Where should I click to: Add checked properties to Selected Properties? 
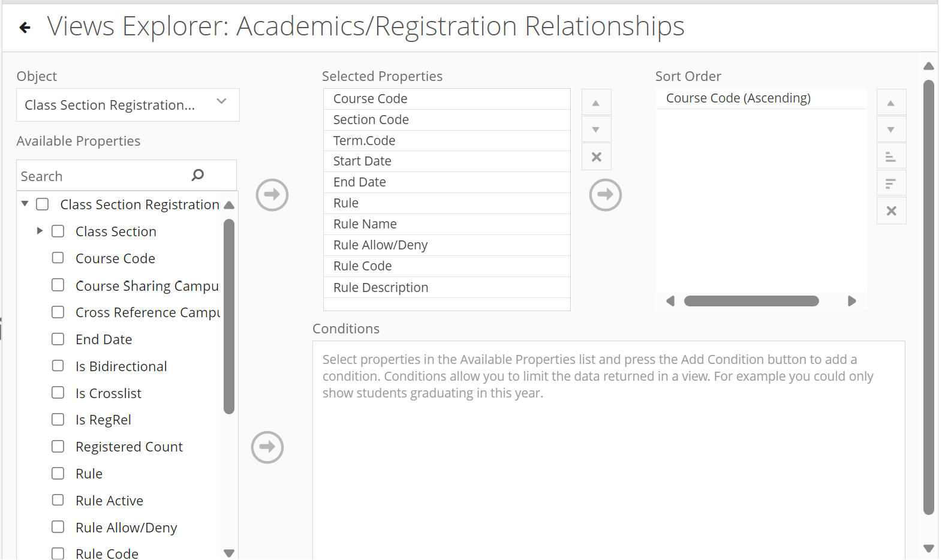[x=272, y=195]
